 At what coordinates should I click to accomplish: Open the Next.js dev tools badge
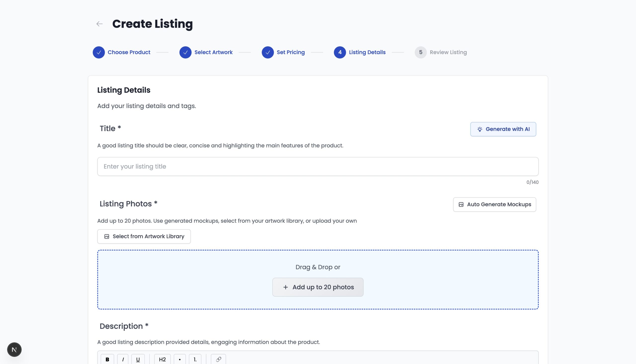(14, 350)
